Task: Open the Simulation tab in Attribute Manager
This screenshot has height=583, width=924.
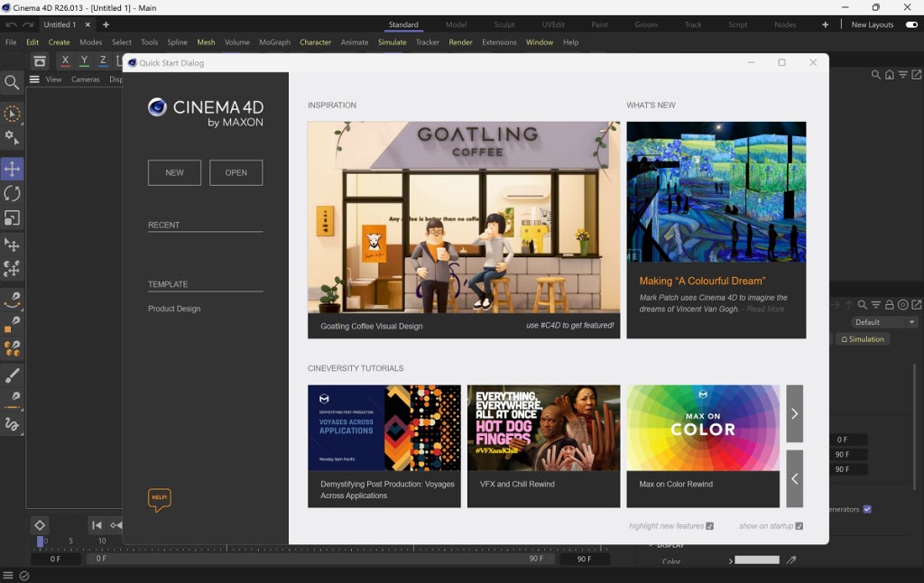Action: coord(863,339)
